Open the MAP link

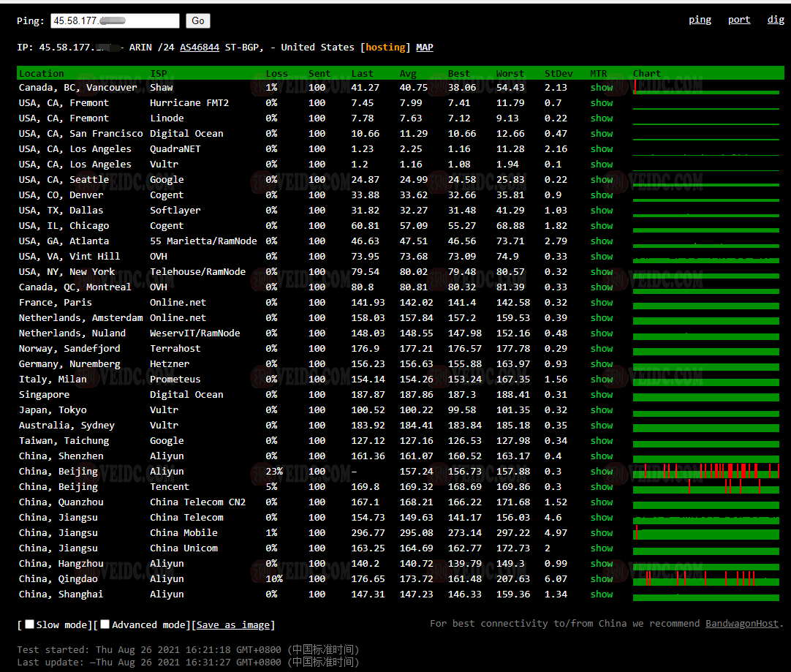click(x=424, y=48)
